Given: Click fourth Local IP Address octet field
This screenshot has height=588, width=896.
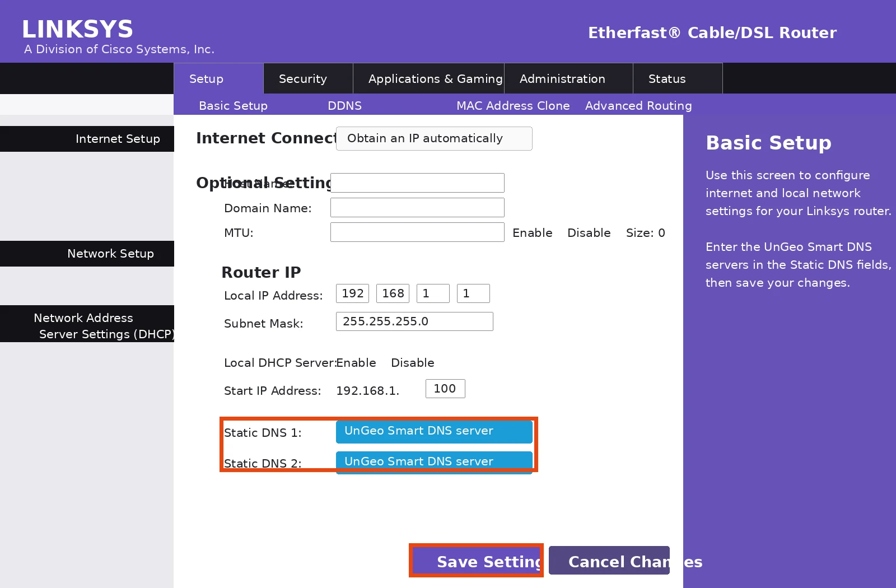Looking at the screenshot, I should click(x=473, y=293).
